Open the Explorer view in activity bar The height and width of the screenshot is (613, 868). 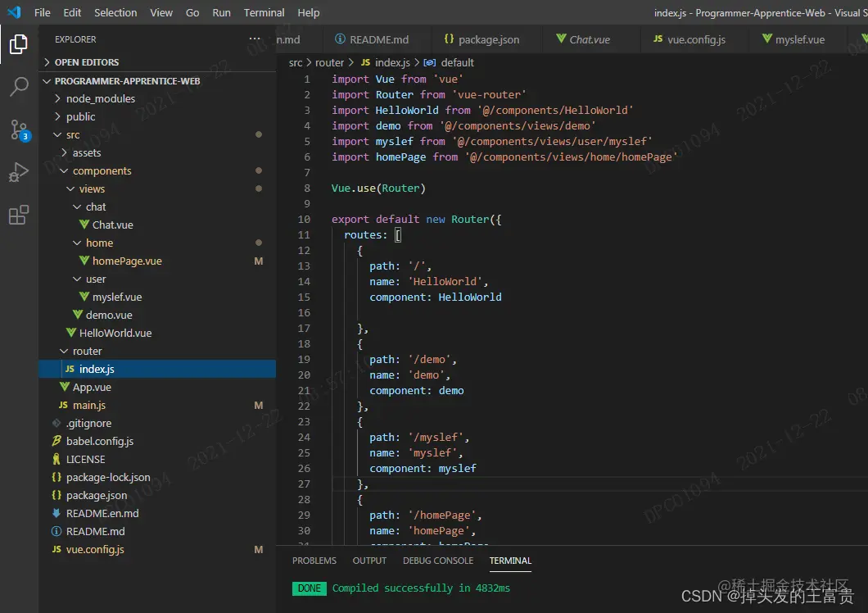tap(18, 43)
